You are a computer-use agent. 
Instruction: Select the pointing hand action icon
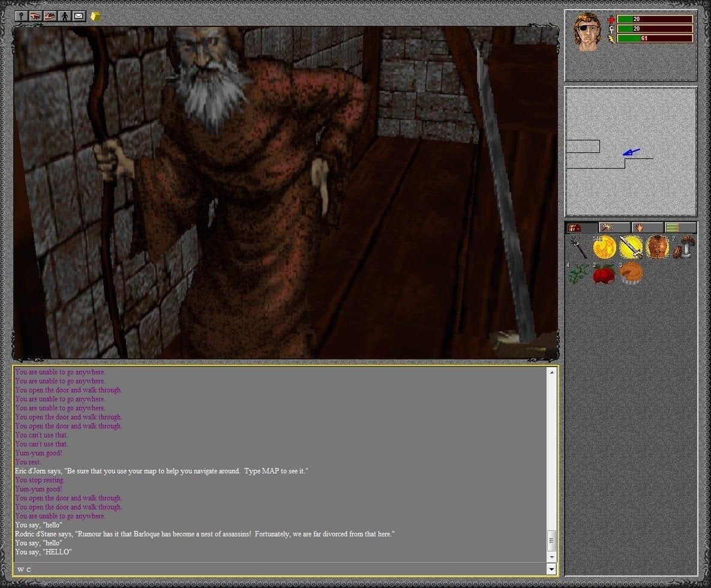pyautogui.click(x=35, y=16)
